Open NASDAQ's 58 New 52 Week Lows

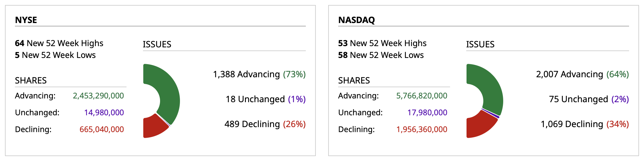pyautogui.click(x=381, y=55)
